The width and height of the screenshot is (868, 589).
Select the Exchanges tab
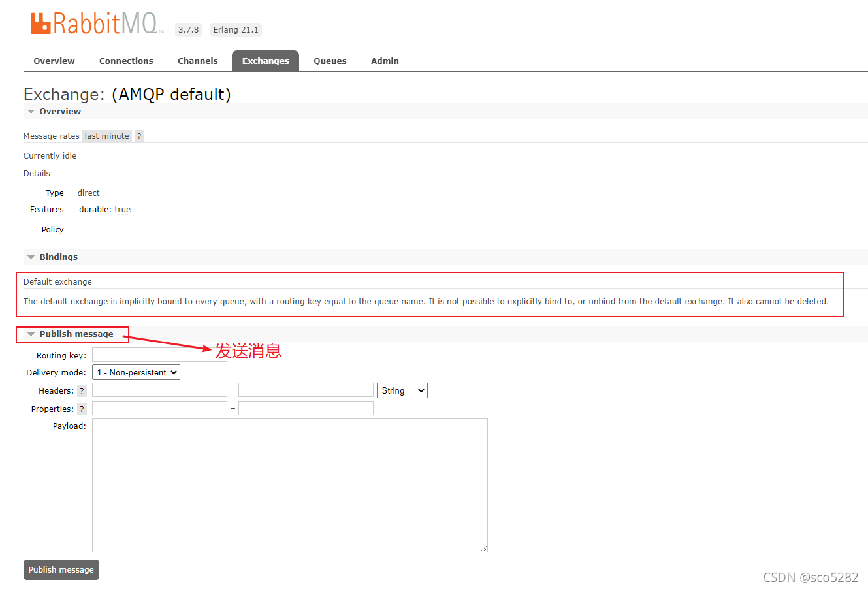point(265,61)
